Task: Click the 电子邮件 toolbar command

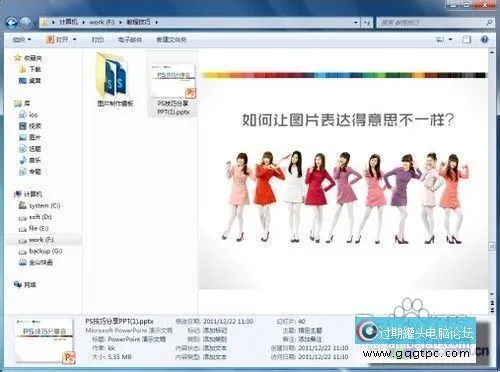Action: point(130,40)
